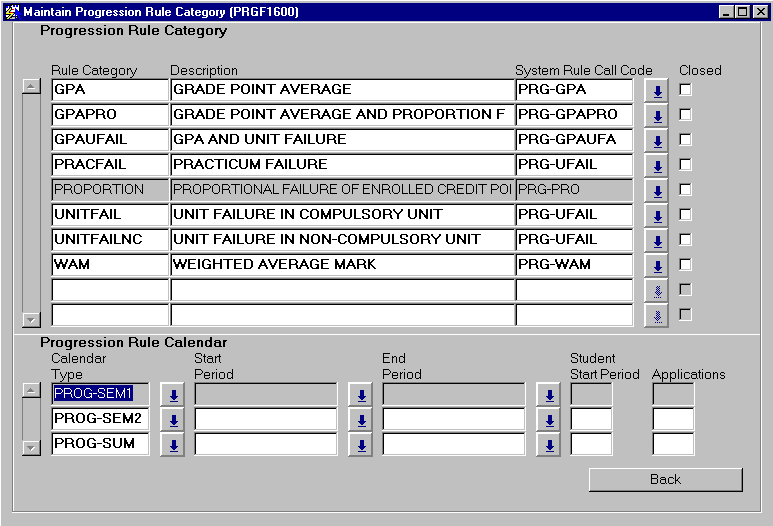This screenshot has width=773, height=526.
Task: Click lookup arrow next to PRG-PRO code
Action: point(657,191)
